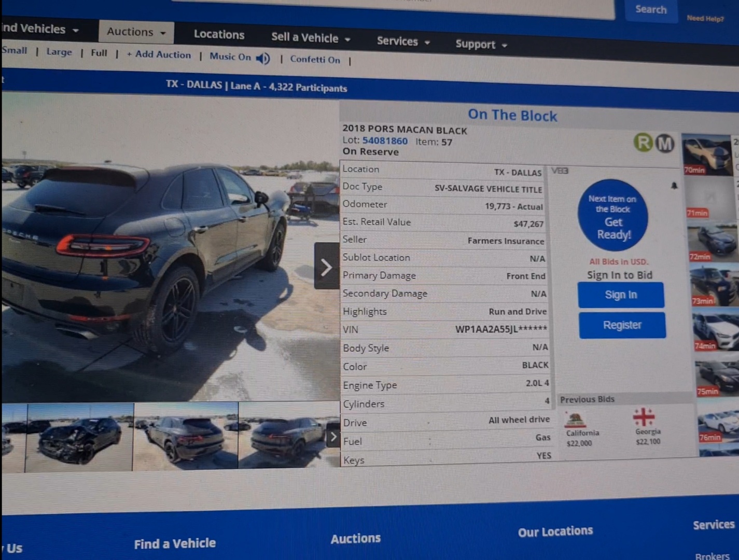Show next main vehicle photo arrow

[x=326, y=267]
